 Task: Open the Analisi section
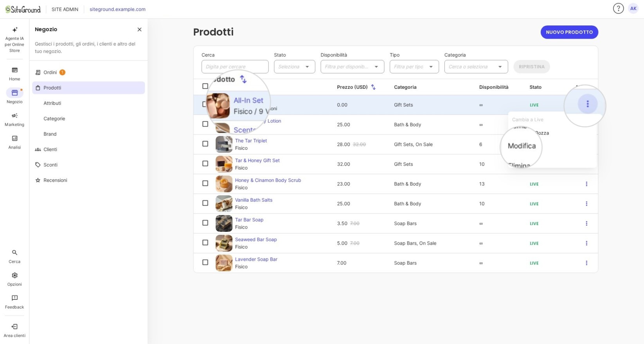pyautogui.click(x=14, y=142)
